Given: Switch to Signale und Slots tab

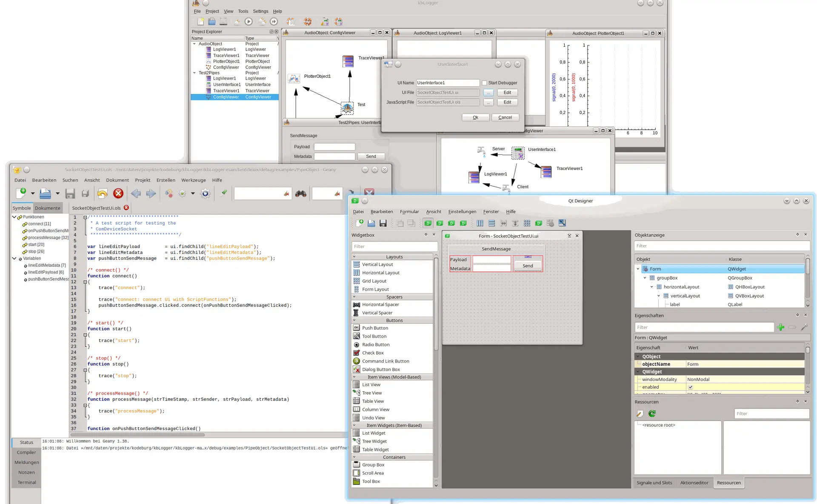Looking at the screenshot, I should (654, 483).
